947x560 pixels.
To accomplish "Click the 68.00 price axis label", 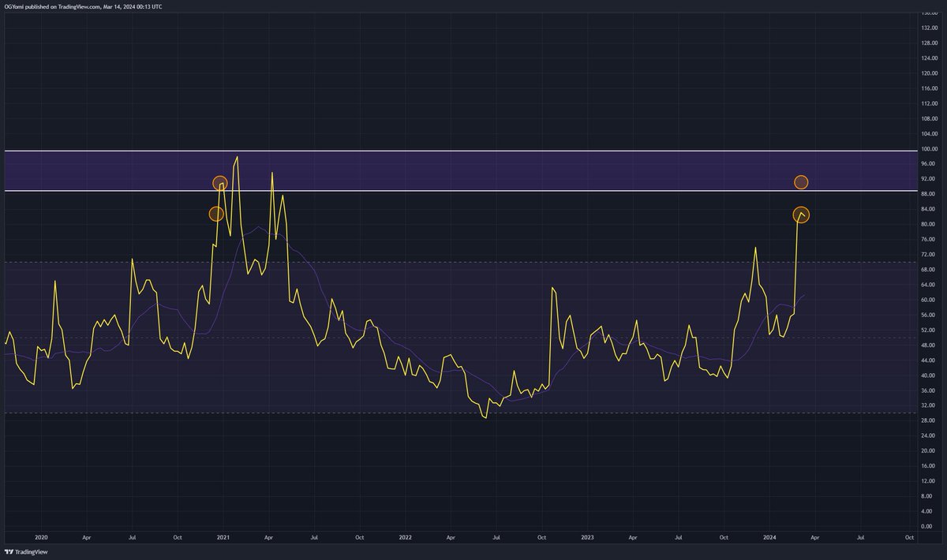I will tap(930, 270).
